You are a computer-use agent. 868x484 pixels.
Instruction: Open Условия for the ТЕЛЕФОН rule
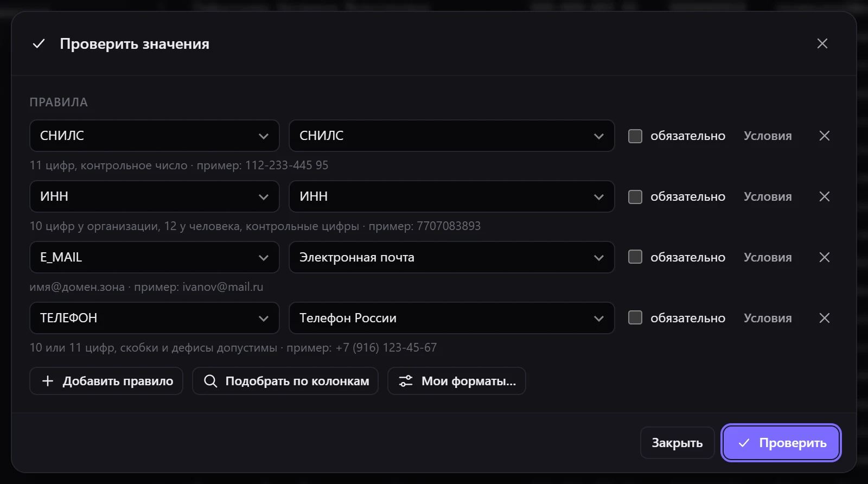[x=768, y=318]
